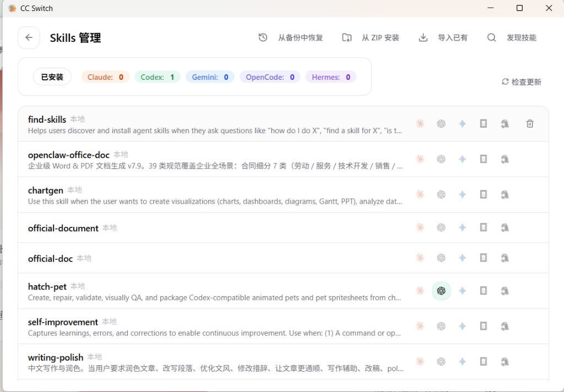The image size is (564, 392).
Task: Select the hatch-pet skill name
Action: (x=47, y=287)
